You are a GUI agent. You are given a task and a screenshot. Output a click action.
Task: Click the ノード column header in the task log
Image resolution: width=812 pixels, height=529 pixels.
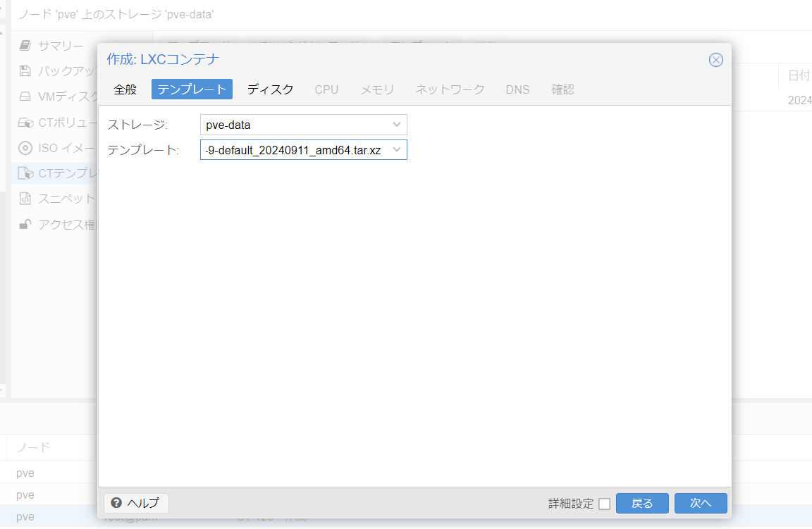click(33, 447)
